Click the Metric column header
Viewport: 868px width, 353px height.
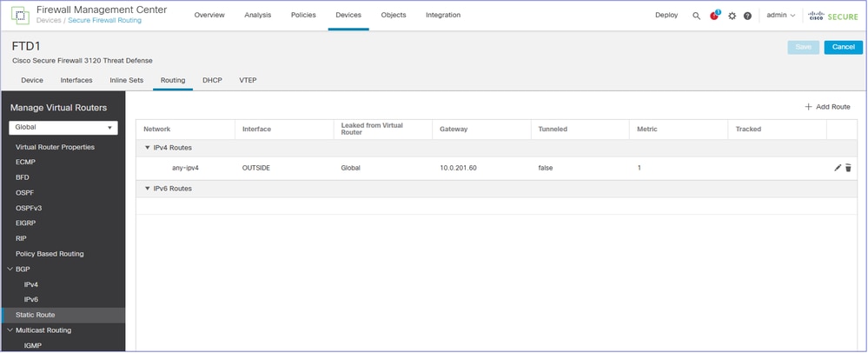(647, 130)
